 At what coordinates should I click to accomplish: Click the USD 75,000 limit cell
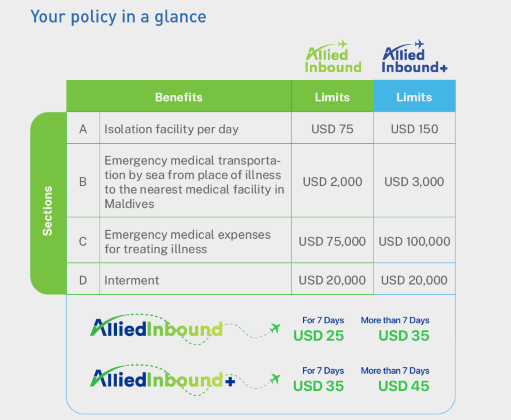point(332,241)
